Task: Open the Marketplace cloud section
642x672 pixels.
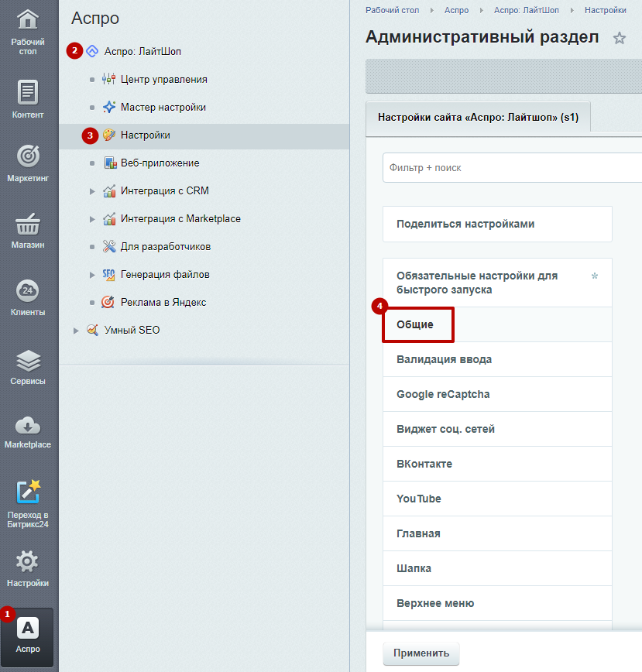Action: [x=28, y=432]
